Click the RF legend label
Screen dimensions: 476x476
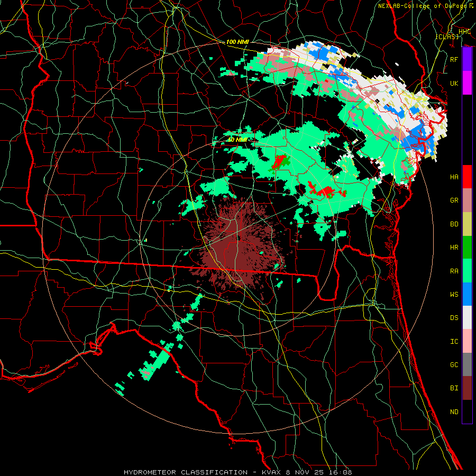point(454,59)
